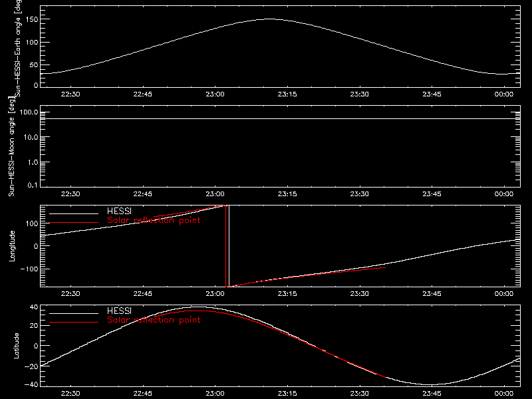Image resolution: width=532 pixels, height=399 pixels.
Task: Click 23:45 time label under Latitude plot
Action: pos(432,394)
